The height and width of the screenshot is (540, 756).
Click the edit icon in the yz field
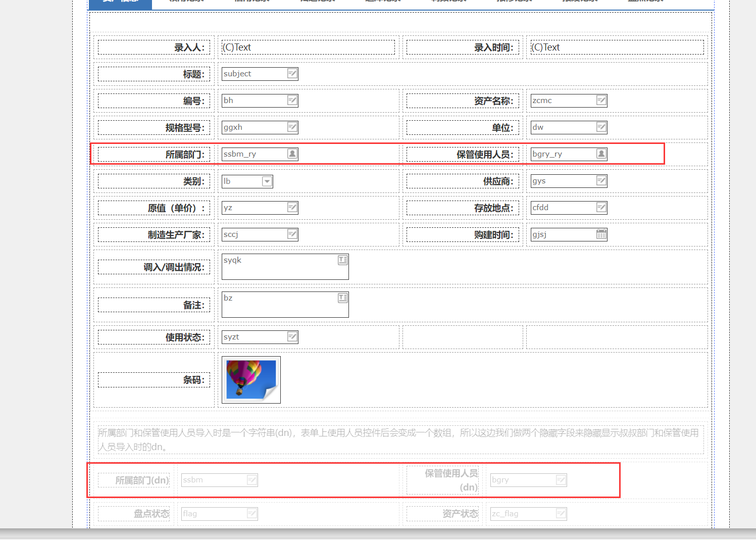click(292, 208)
